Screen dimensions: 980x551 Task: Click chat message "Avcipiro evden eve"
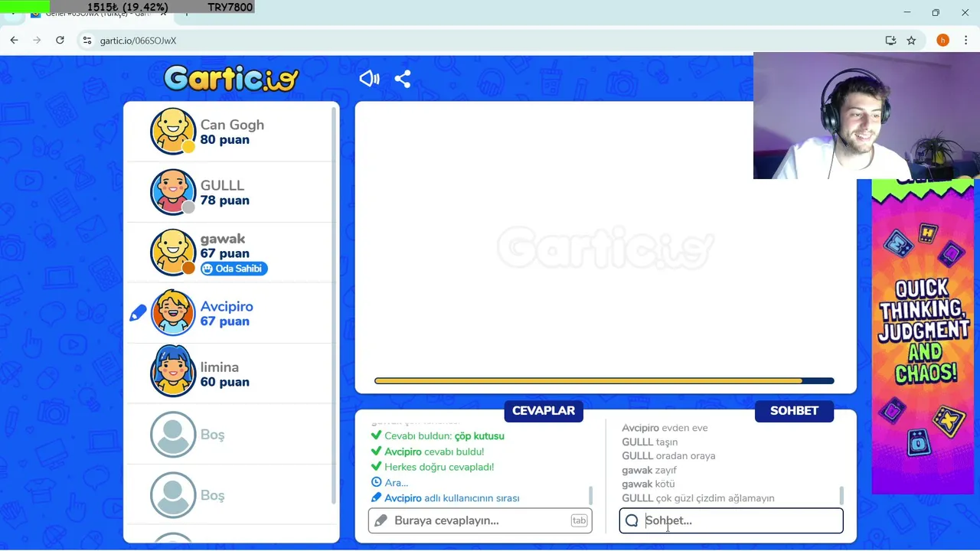coord(665,428)
